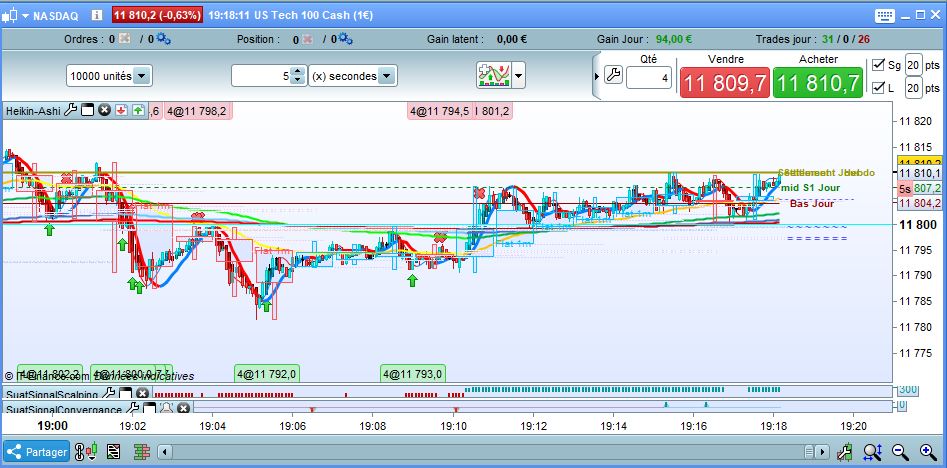
Task: Click the indicators chart icon button
Action: [x=493, y=75]
